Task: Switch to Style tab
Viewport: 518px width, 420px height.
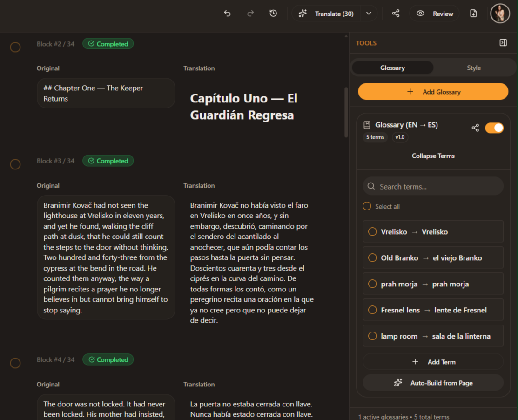Action: point(474,68)
